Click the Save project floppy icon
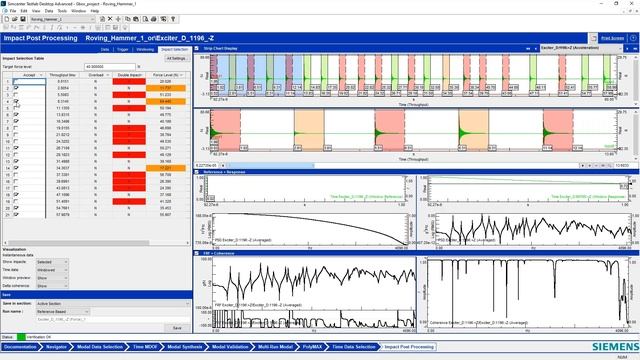Screen dimensions: 640x360 (x=23, y=19)
